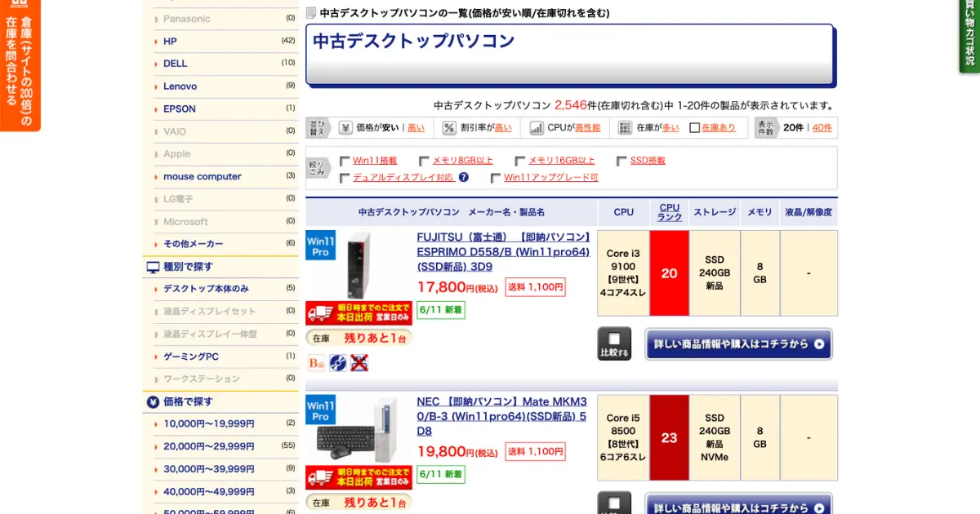Image resolution: width=980 pixels, height=514 pixels.
Task: Click the truck same-day shipping banner for NEC
Action: click(359, 478)
